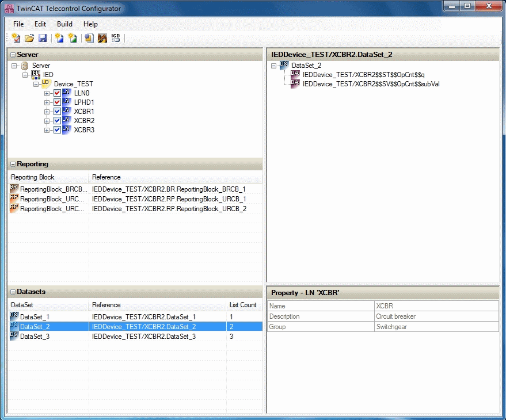Maximize the TwinCAT Telecontrol Configurator window
This screenshot has width=506, height=420.
click(x=467, y=6)
